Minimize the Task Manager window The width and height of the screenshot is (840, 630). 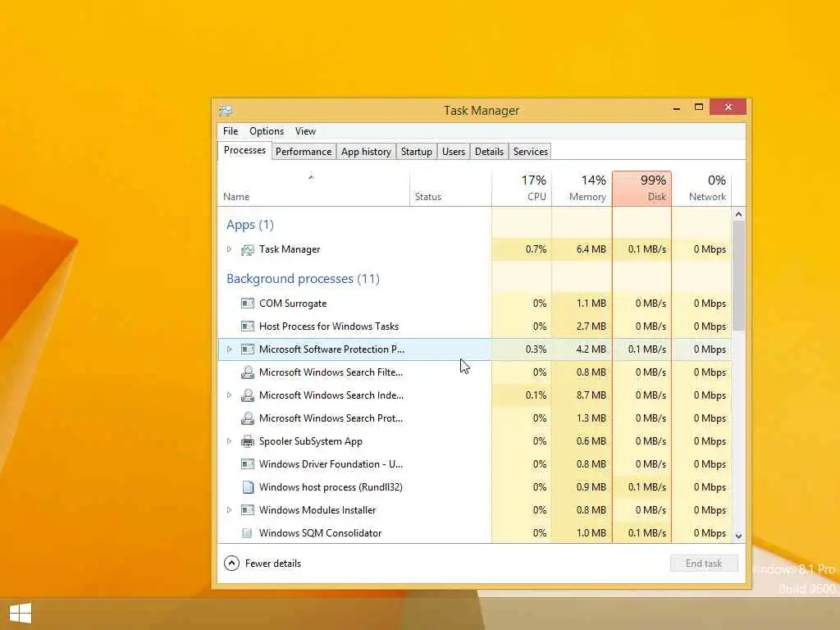click(x=677, y=107)
